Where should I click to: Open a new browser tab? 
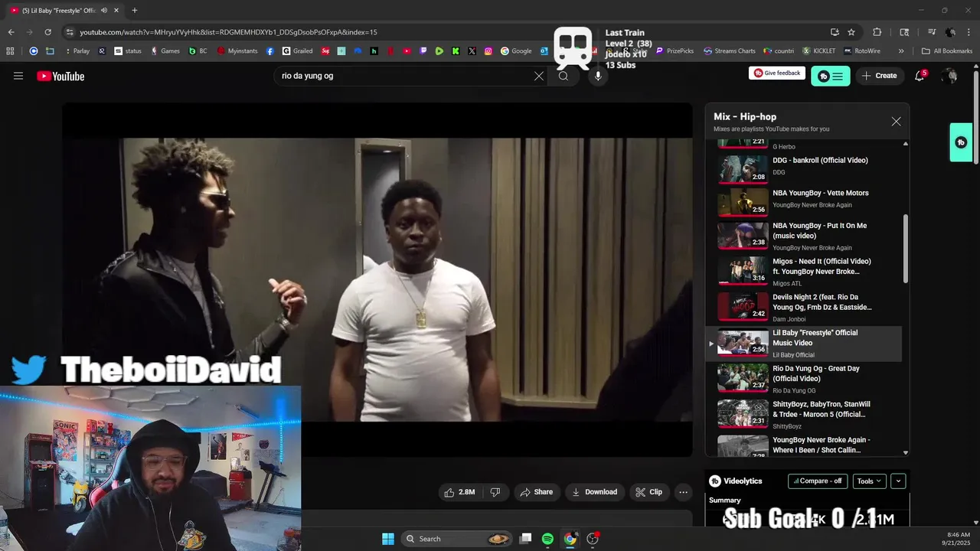click(135, 11)
